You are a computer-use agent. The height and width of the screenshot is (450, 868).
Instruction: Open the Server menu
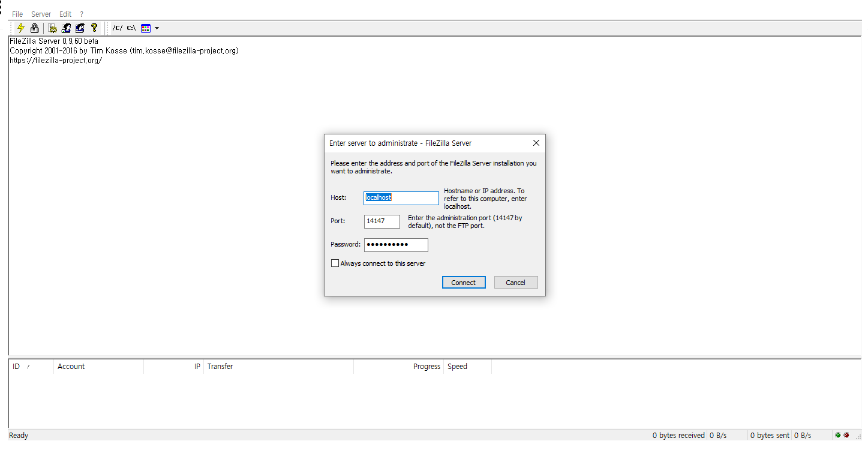(x=41, y=14)
